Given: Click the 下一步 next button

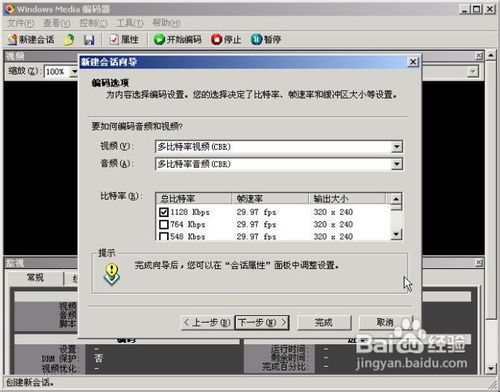Looking at the screenshot, I should 262,322.
